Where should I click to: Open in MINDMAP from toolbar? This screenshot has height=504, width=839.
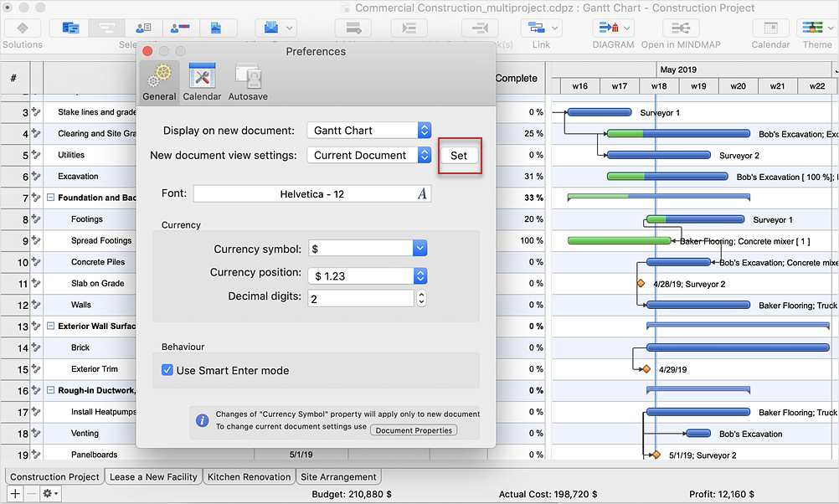point(681,29)
